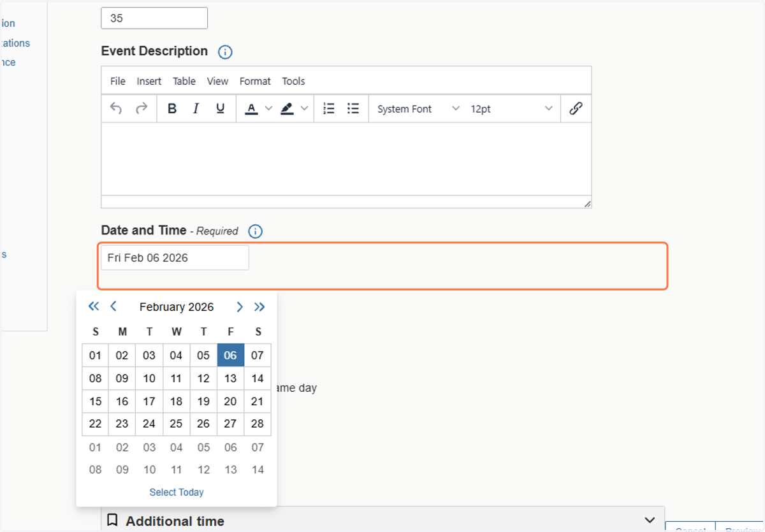The width and height of the screenshot is (765, 532).
Task: Open Date and Time info icon
Action: pos(255,231)
